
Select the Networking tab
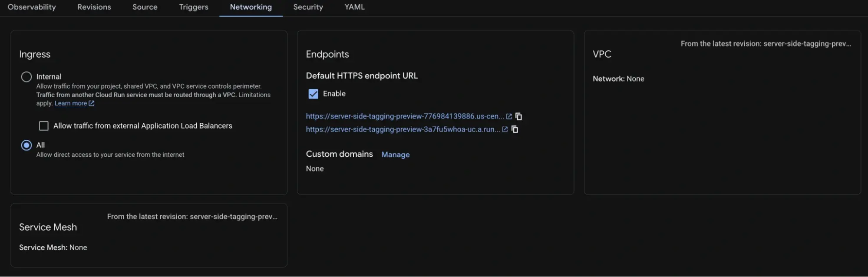point(251,7)
